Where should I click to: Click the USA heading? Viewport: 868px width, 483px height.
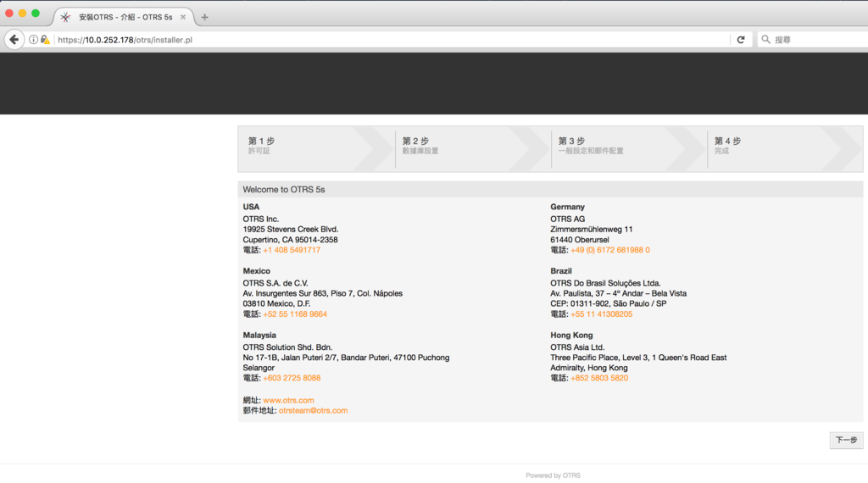(251, 207)
